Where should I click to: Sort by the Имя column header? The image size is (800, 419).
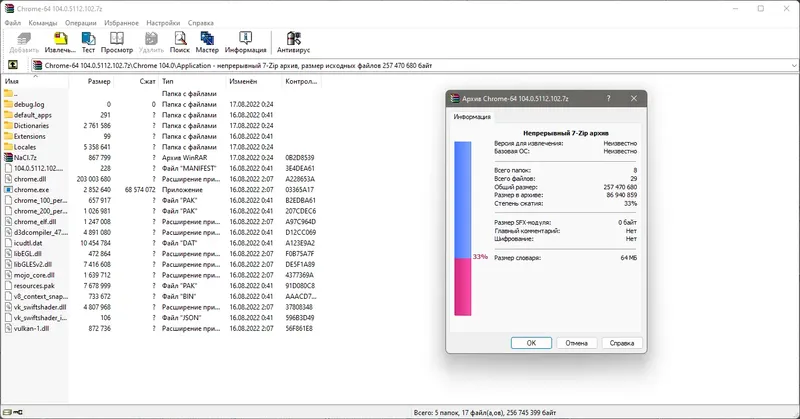point(35,81)
